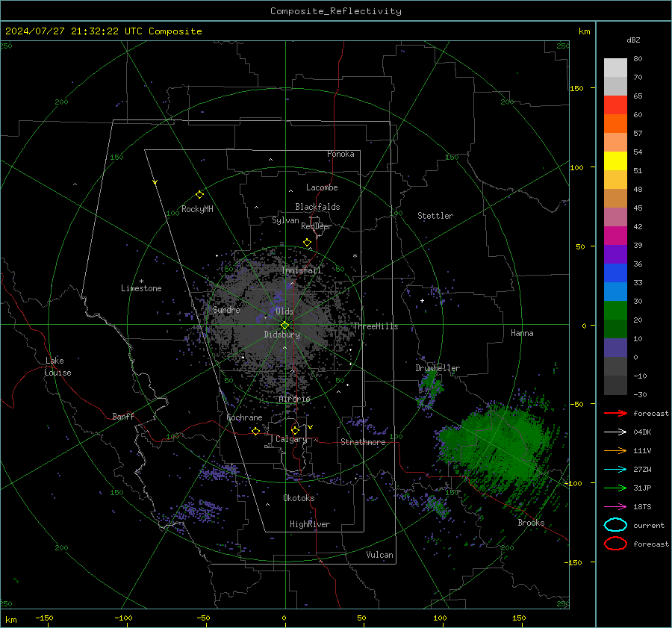Viewport: 672px width, 628px height.
Task: Click the bright yellow 51 dBZ swatch
Action: (x=615, y=161)
